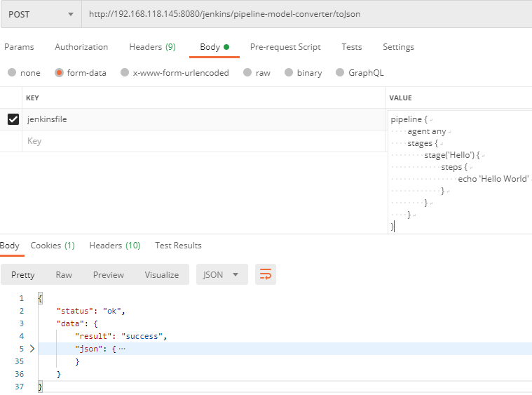Open the request Headers (9) tab
The image size is (532, 395).
[x=152, y=47]
